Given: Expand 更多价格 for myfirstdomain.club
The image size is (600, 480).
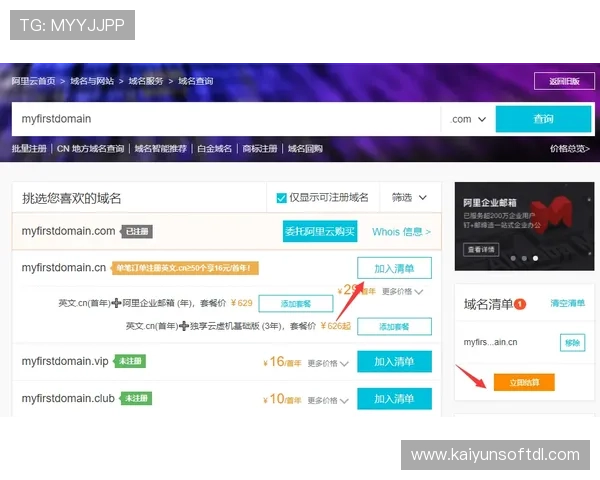Looking at the screenshot, I should [x=328, y=400].
